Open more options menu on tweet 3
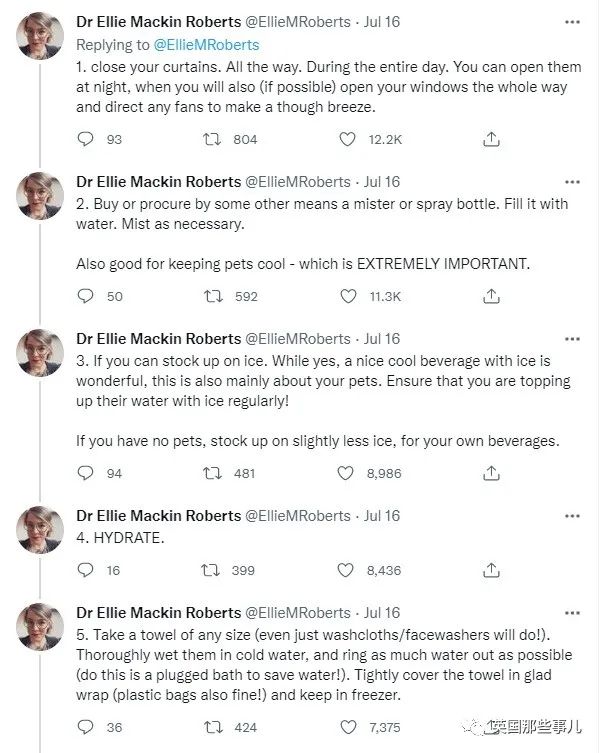The width and height of the screenshot is (601, 753). click(572, 339)
